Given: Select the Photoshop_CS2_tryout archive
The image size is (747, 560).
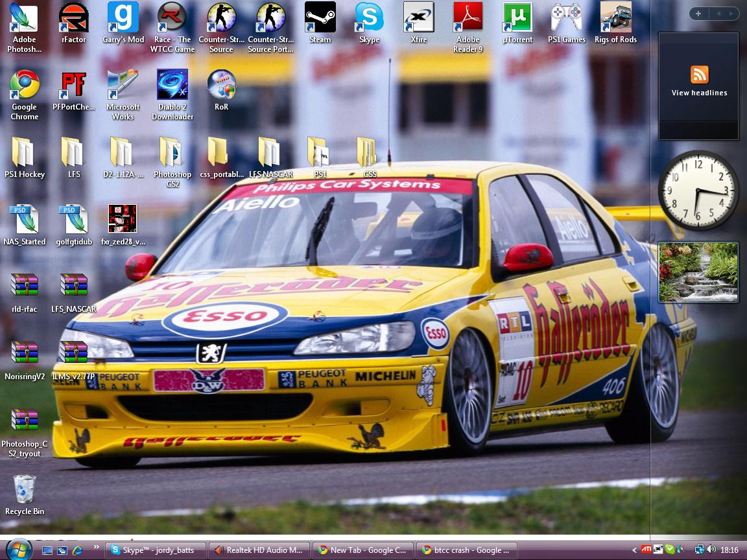Looking at the screenshot, I should point(24,433).
